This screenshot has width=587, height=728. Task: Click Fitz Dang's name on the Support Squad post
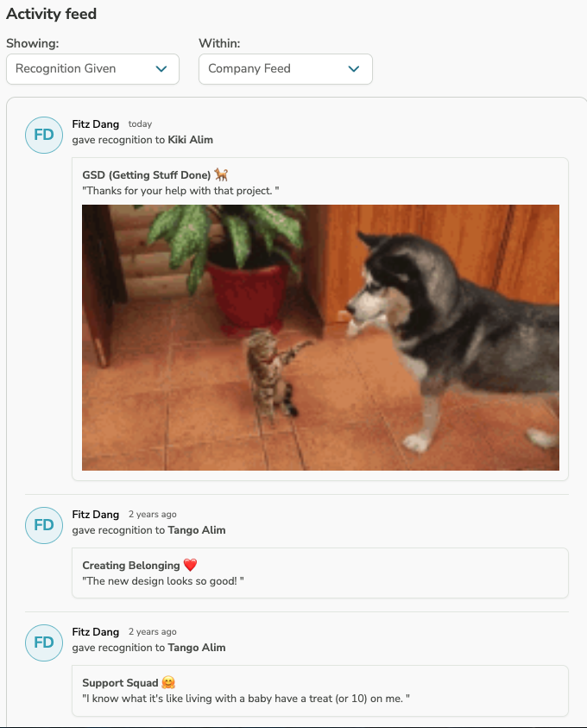tap(96, 632)
